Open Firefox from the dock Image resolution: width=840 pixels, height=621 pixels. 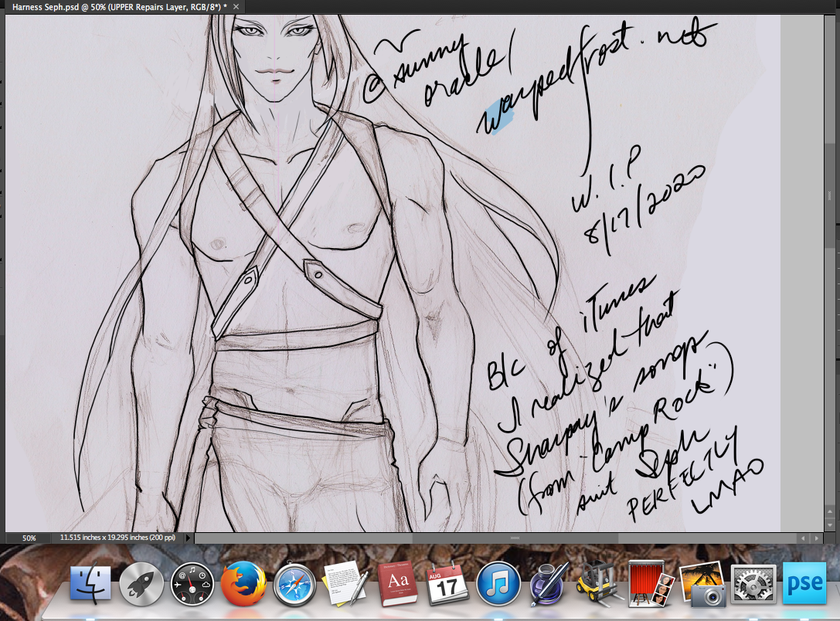click(x=243, y=585)
